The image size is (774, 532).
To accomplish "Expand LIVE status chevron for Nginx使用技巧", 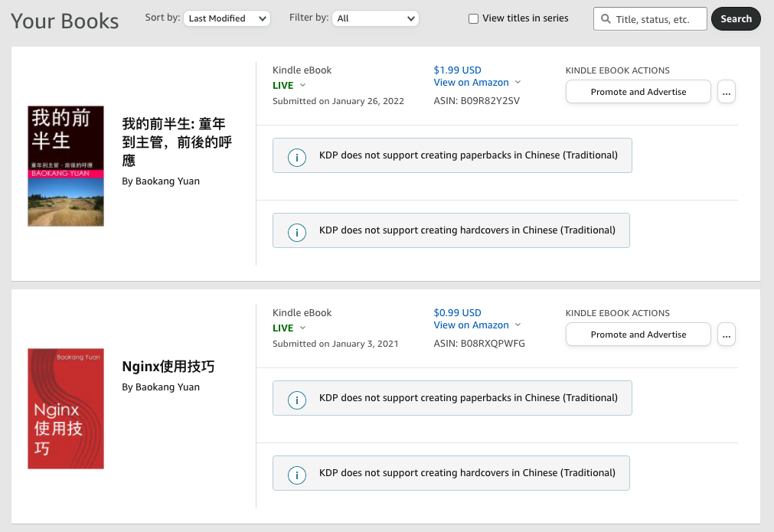I will click(x=302, y=328).
